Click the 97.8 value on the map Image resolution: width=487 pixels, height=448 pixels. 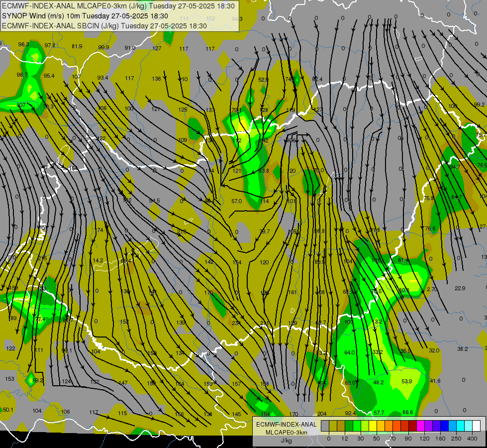click(50, 45)
